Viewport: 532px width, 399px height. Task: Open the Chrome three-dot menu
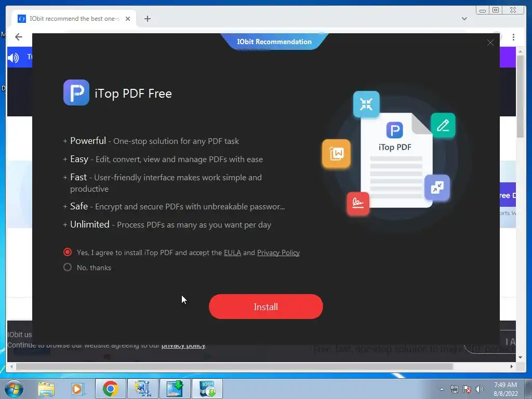tap(513, 37)
